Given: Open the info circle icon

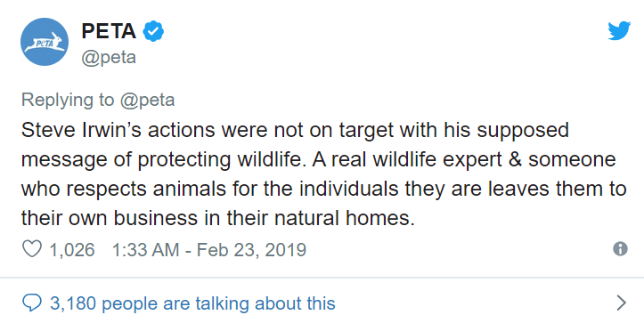Looking at the screenshot, I should [x=620, y=249].
